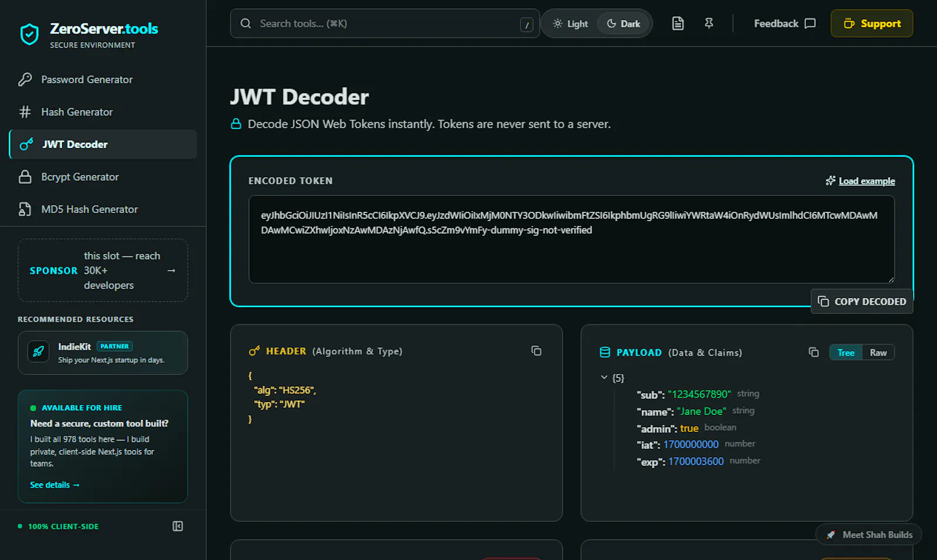Viewport: 937px width, 560px height.
Task: Copy the Header JSON with copy icon
Action: tap(536, 351)
